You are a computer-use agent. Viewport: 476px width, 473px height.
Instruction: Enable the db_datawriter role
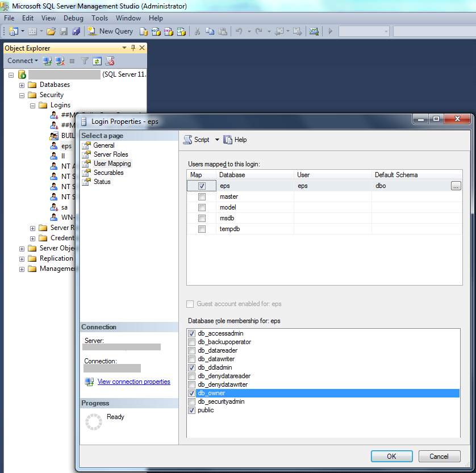click(191, 359)
